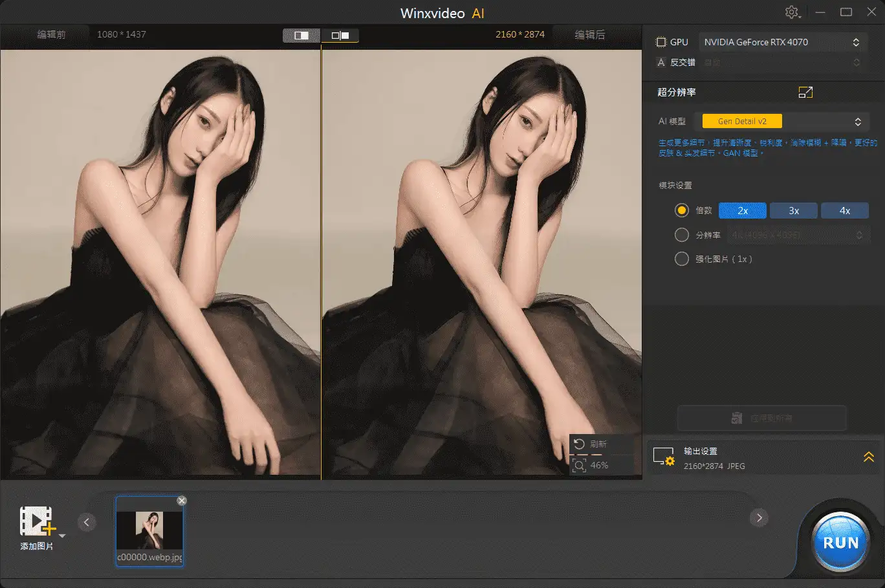Click the super resolution expand icon
This screenshot has height=588, width=885.
click(x=805, y=93)
